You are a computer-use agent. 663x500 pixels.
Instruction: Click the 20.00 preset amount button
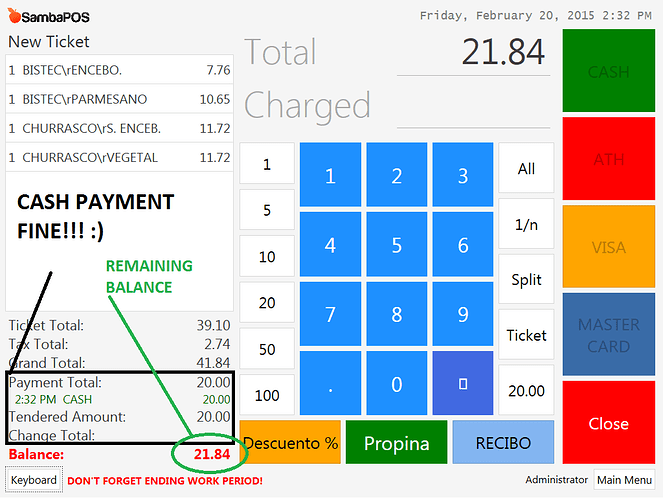point(526,391)
